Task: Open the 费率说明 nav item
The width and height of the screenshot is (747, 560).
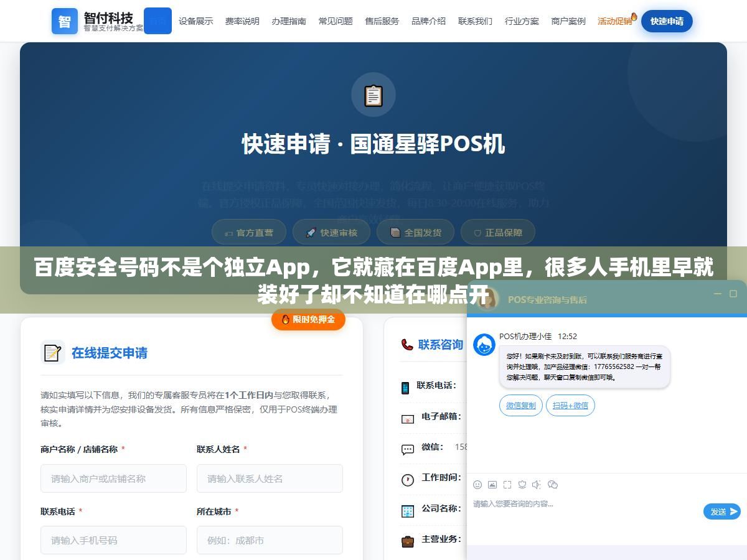Action: point(242,21)
